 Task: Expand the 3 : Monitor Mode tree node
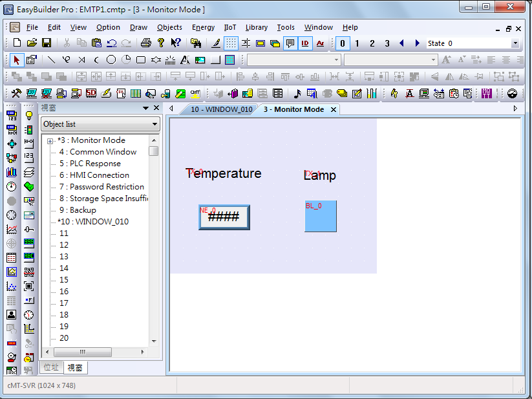click(x=50, y=141)
